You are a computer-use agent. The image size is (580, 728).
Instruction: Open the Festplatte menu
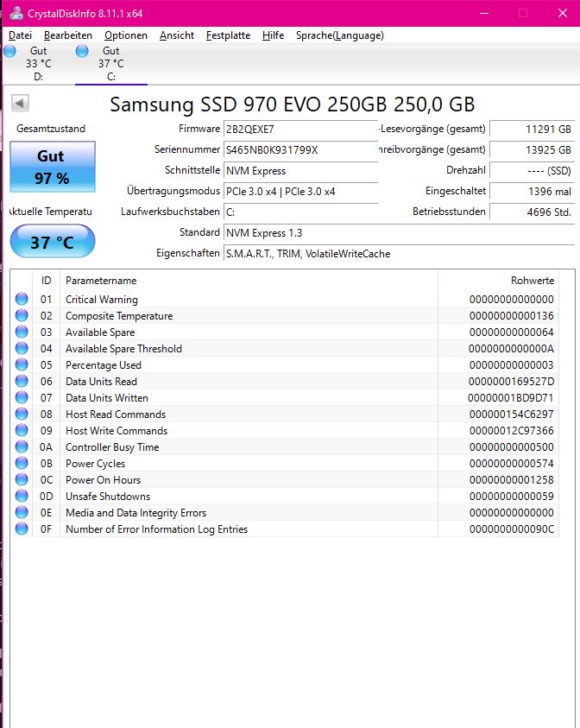tap(228, 35)
